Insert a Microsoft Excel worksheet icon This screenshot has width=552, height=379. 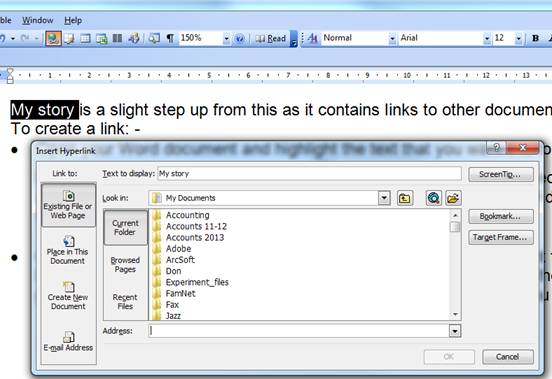101,38
